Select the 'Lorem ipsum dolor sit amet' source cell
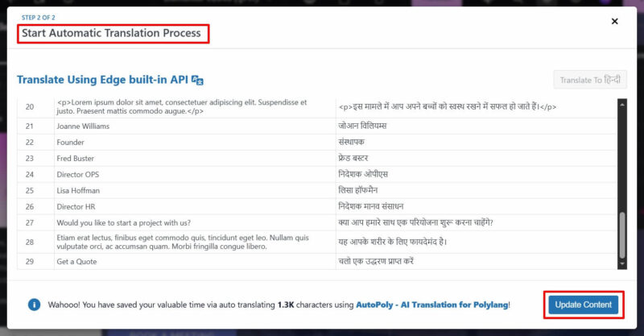 [195, 106]
